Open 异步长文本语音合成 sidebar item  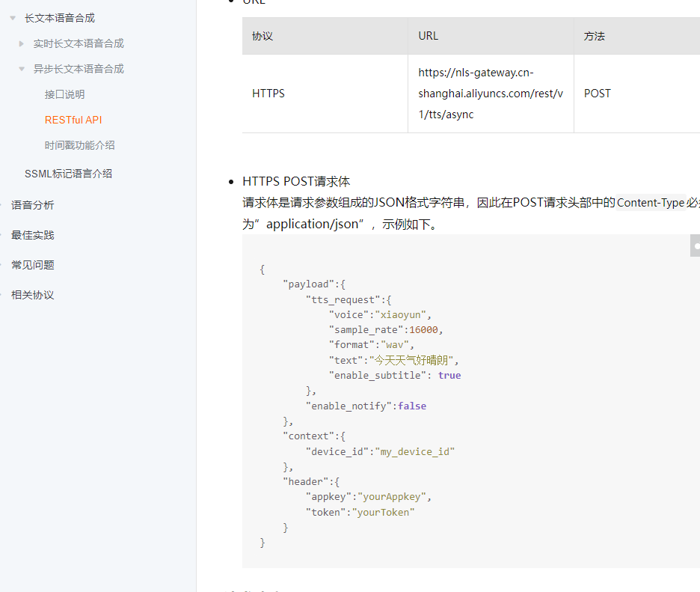(79, 69)
